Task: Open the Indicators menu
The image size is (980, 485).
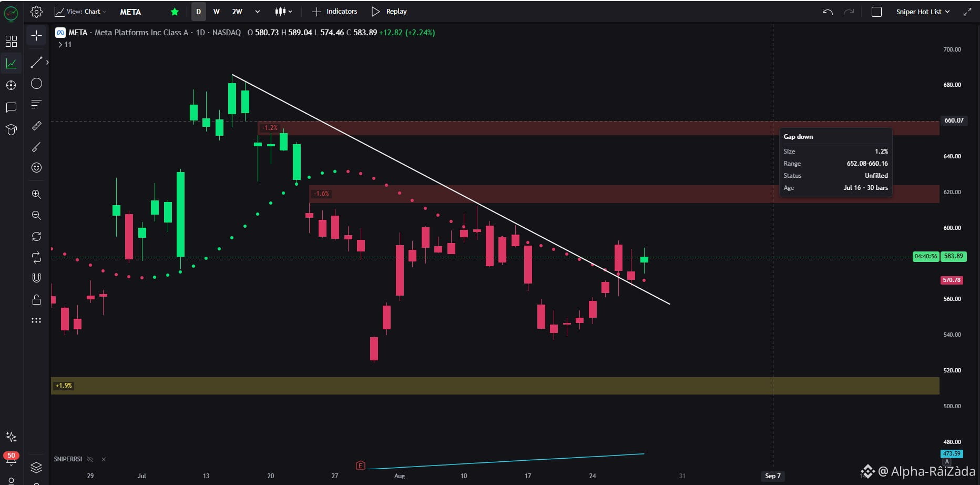Action: [x=335, y=12]
